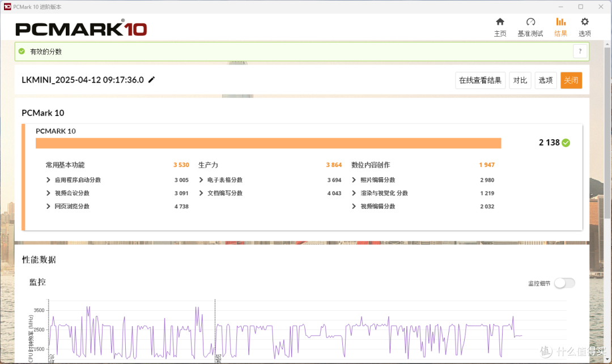Click the 常用基本功能 heading

65,165
